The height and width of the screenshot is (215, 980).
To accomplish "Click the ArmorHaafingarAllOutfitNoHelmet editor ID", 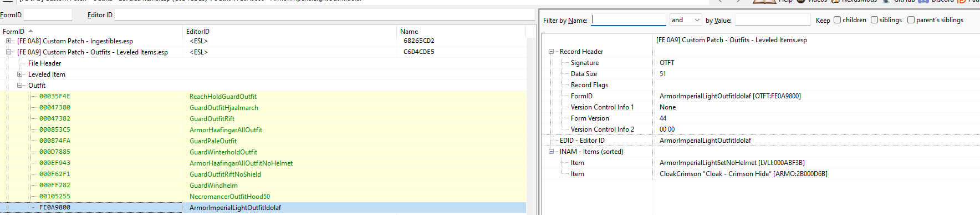I will click(x=241, y=163).
